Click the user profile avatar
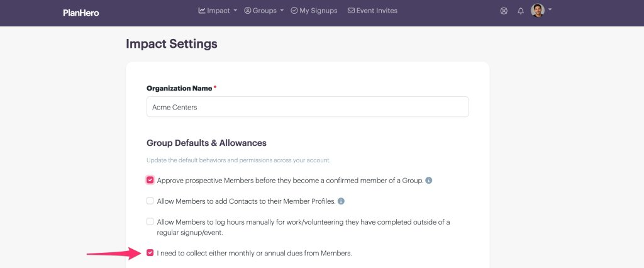The height and width of the screenshot is (268, 644). tap(538, 10)
